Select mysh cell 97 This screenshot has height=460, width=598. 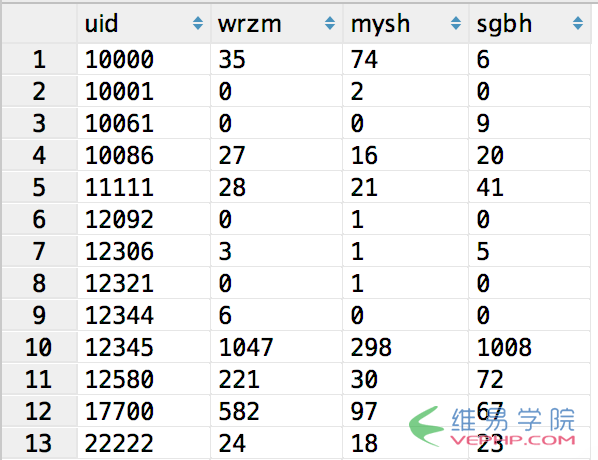point(406,412)
